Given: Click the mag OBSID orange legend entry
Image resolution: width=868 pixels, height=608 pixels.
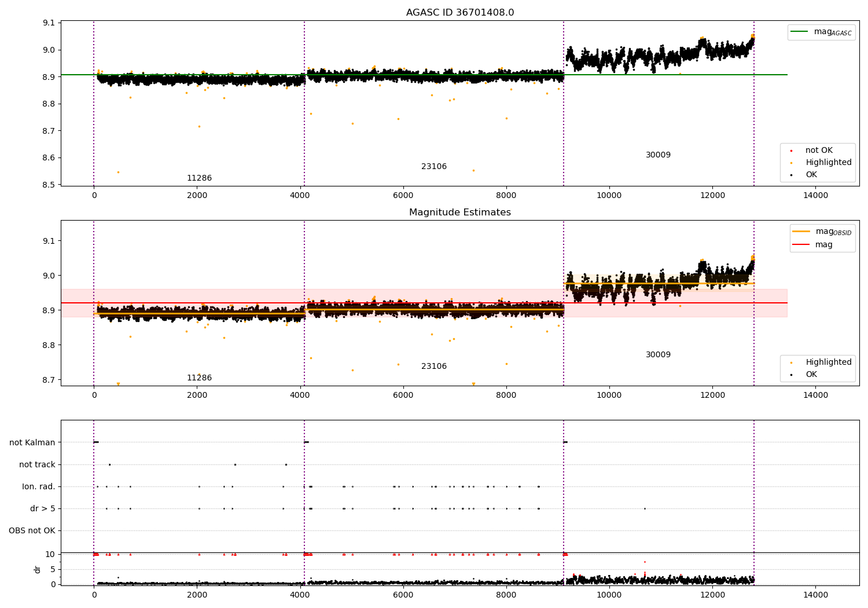Looking at the screenshot, I should (x=823, y=232).
